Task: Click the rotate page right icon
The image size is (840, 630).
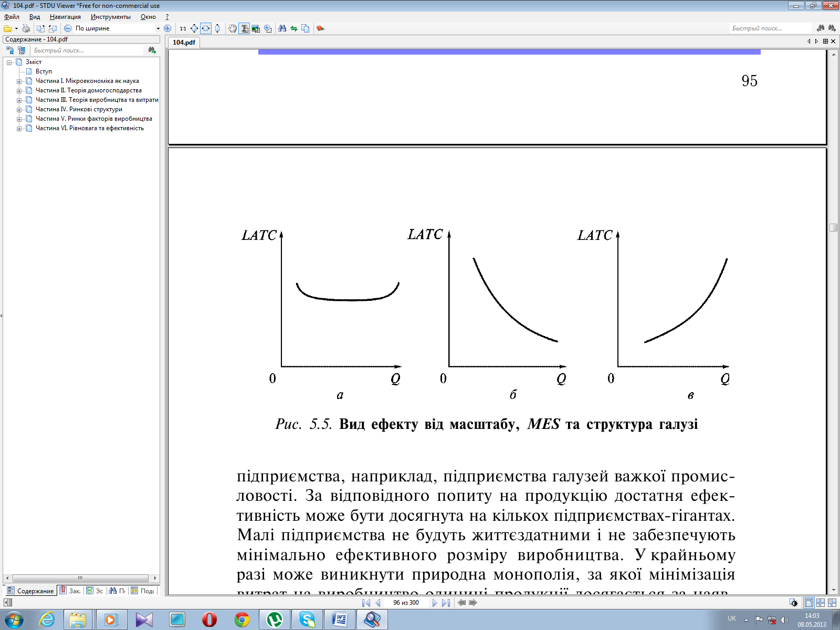Action: click(52, 28)
